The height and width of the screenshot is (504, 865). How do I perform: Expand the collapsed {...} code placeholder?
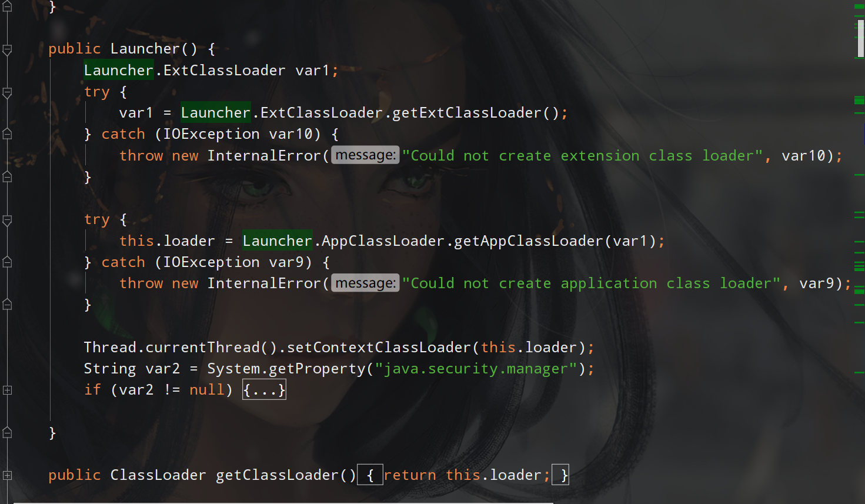coord(265,390)
